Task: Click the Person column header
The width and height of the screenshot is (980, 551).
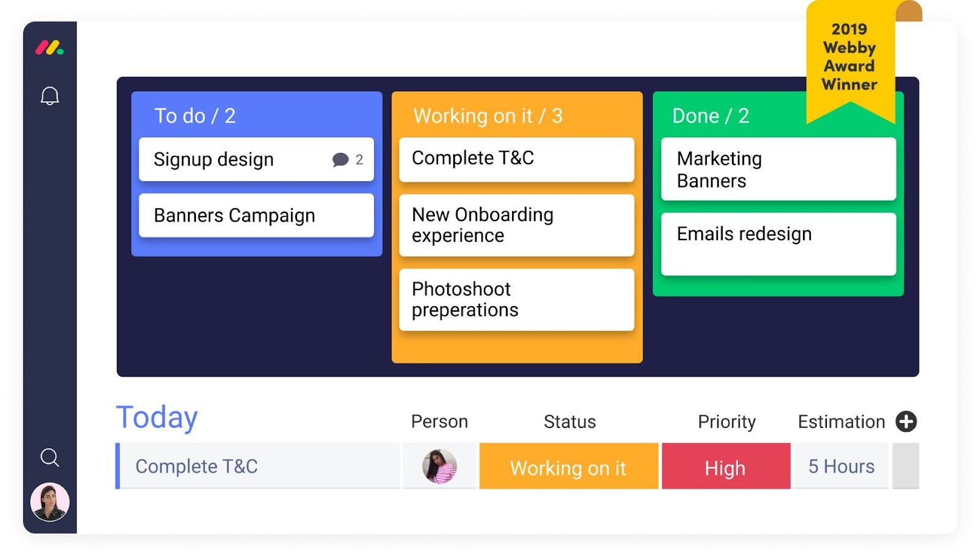Action: [439, 421]
